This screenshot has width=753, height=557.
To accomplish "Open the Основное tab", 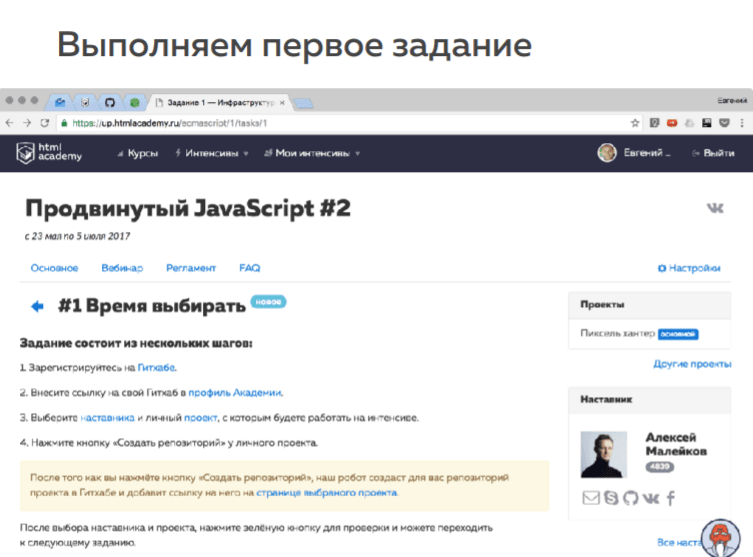I will [54, 268].
